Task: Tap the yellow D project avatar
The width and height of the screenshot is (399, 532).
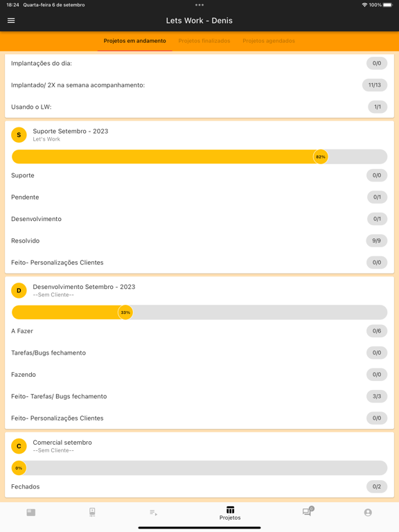Action: coord(19,290)
